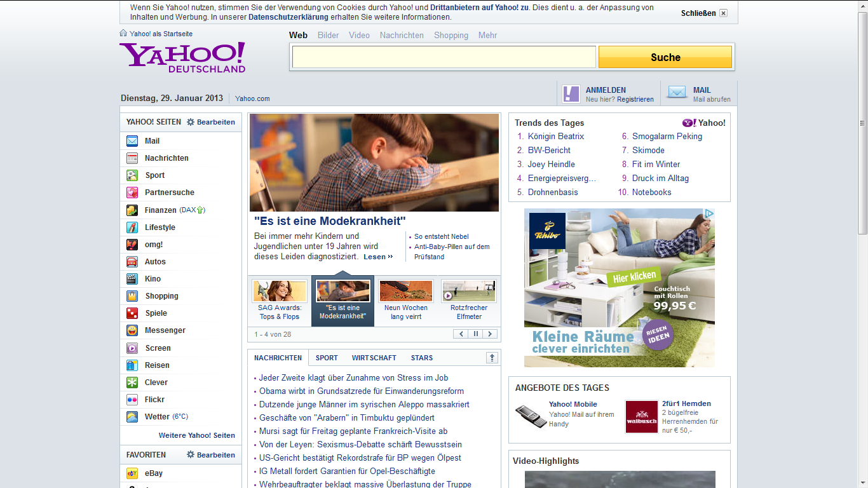Open the Partnersuche heart icon
The image size is (868, 488).
click(132, 193)
